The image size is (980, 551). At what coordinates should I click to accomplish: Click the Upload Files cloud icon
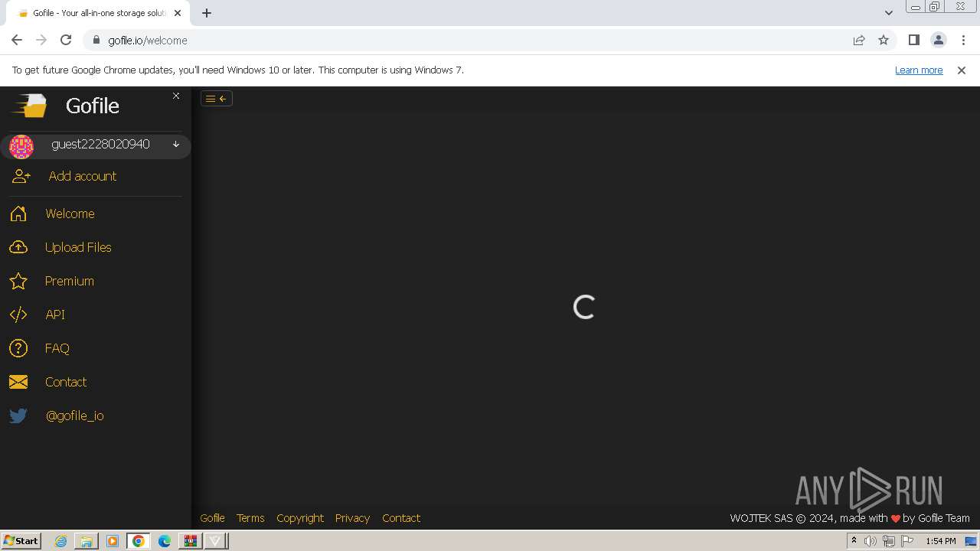click(18, 248)
